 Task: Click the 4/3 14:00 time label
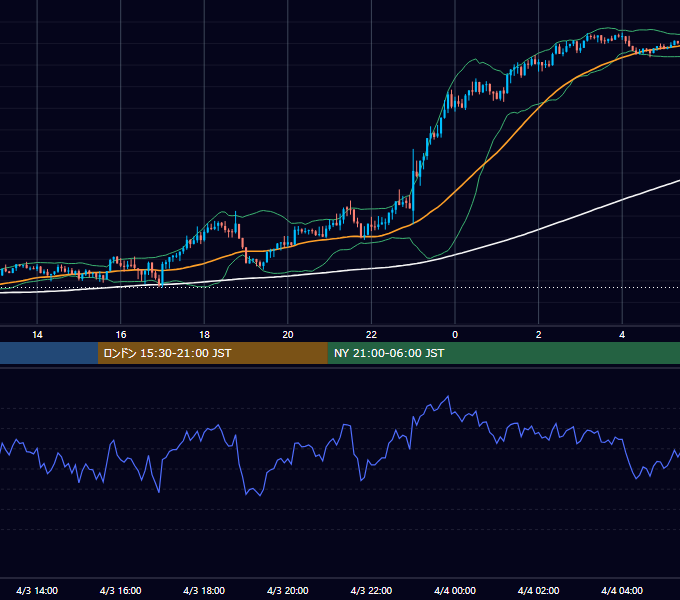pos(37,590)
